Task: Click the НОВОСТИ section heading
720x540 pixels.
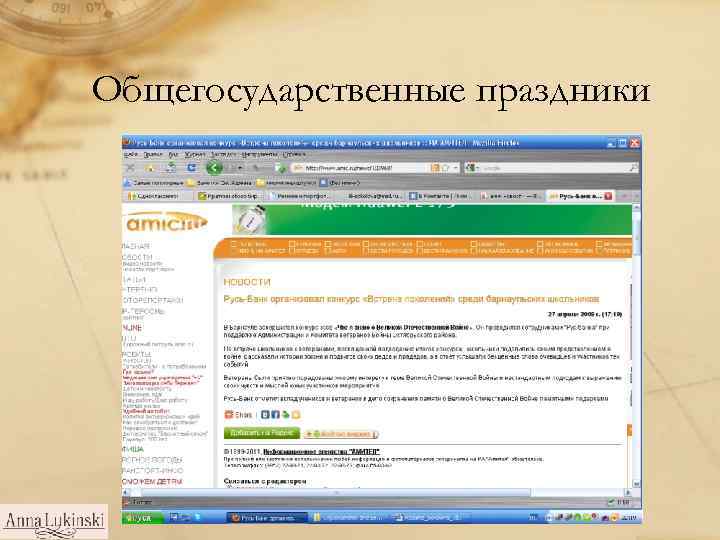Action: (x=247, y=282)
